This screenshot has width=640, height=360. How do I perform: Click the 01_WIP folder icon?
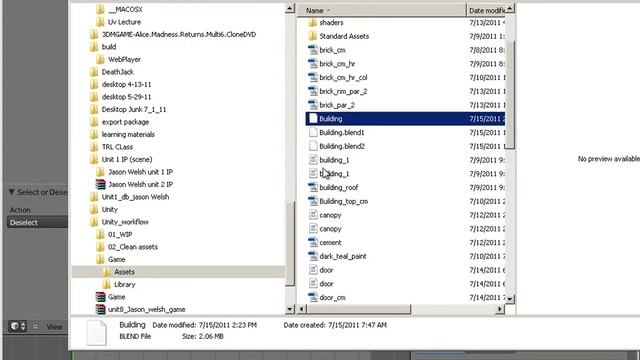(100, 235)
